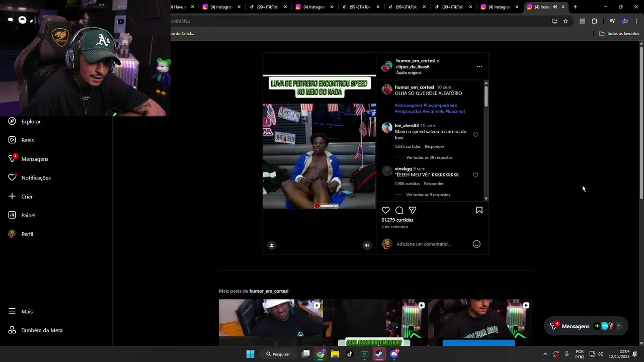Close the Have y... browser tab
Screen dimensions: 644x362
[x=192, y=7]
